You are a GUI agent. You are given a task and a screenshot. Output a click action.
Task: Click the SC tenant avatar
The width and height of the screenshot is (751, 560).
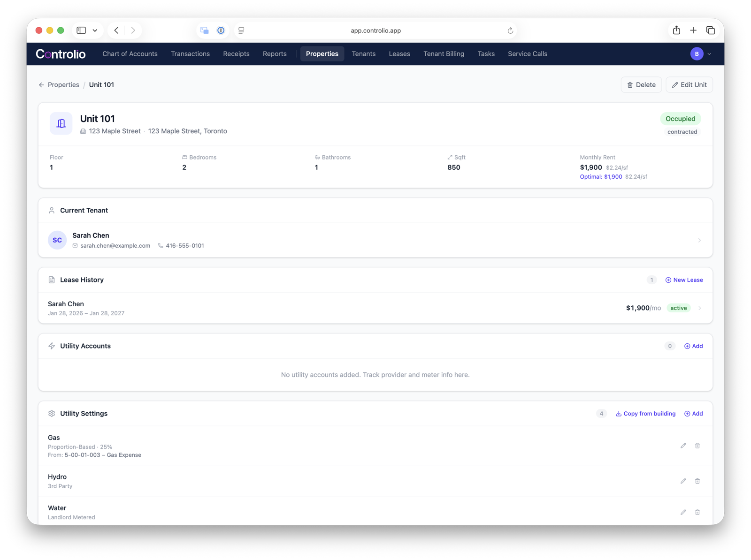57,240
